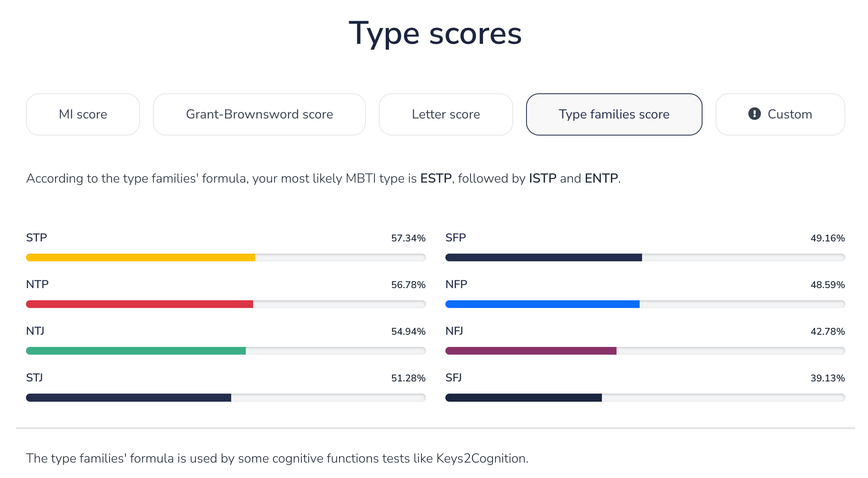Open the Grant-Brownsword score tab
Viewport: 868px width, 478px height.
tap(259, 114)
